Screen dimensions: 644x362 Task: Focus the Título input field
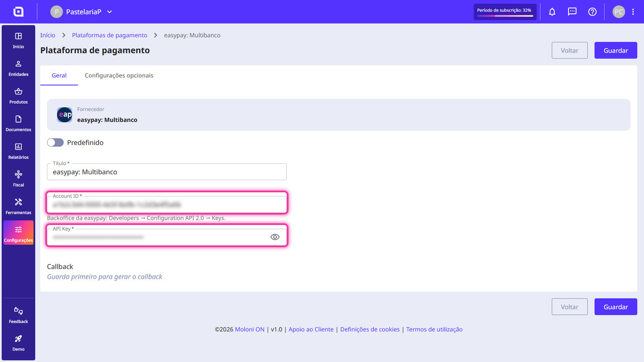[167, 172]
